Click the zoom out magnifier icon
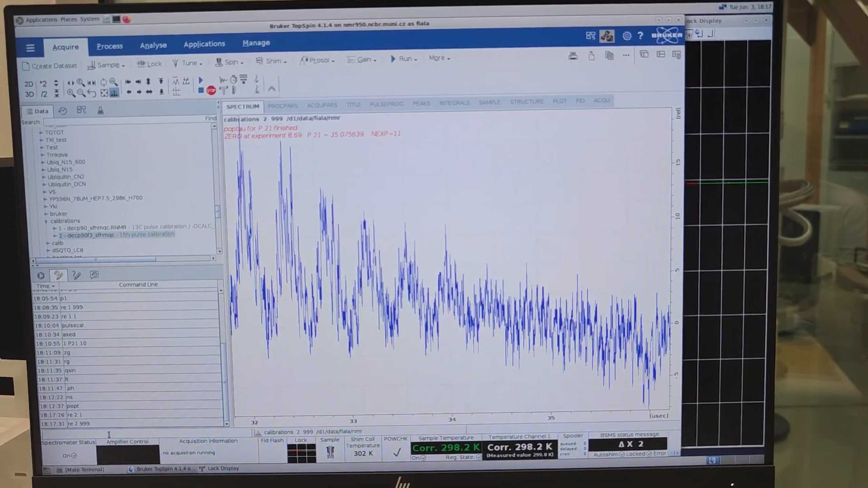 [81, 93]
